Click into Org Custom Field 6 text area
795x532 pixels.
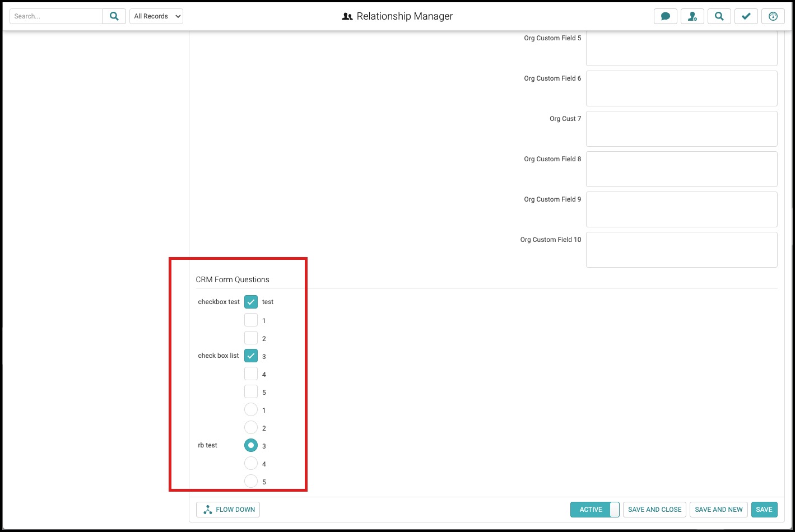coord(682,88)
